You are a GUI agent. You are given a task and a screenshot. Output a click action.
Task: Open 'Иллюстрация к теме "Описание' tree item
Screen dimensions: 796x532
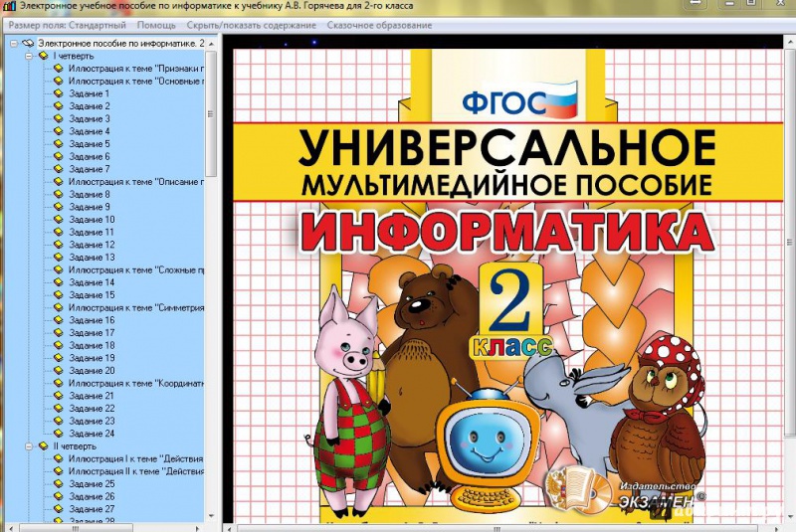point(136,182)
